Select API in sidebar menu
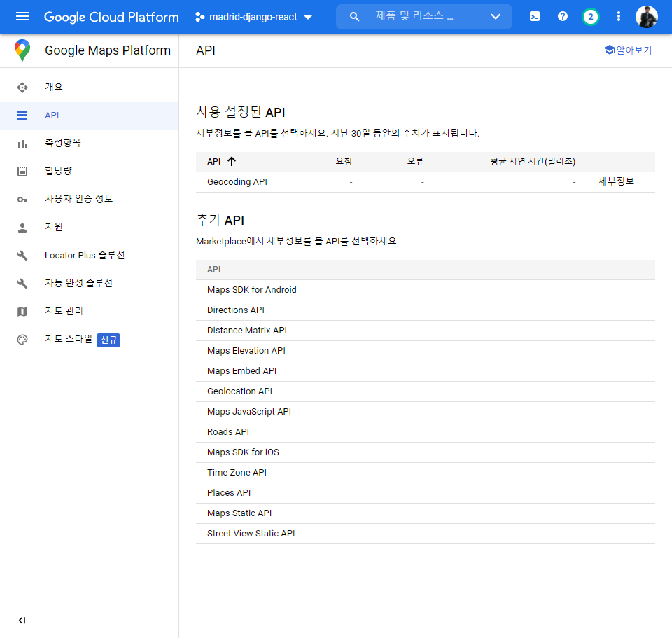 pyautogui.click(x=89, y=116)
